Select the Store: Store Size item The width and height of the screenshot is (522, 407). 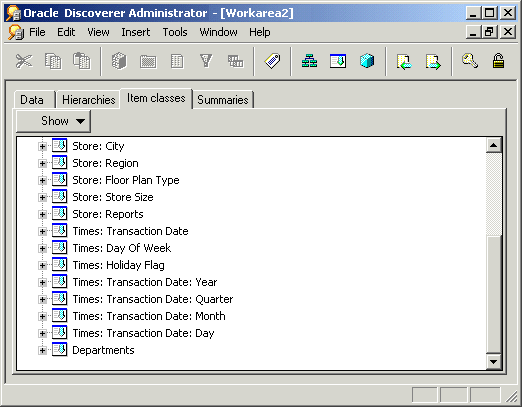coord(113,197)
